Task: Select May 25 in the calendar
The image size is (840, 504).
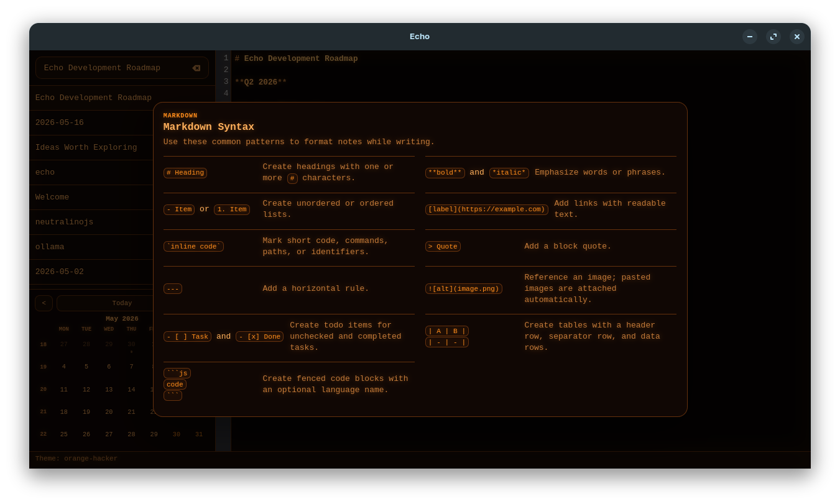Action: pos(64,434)
